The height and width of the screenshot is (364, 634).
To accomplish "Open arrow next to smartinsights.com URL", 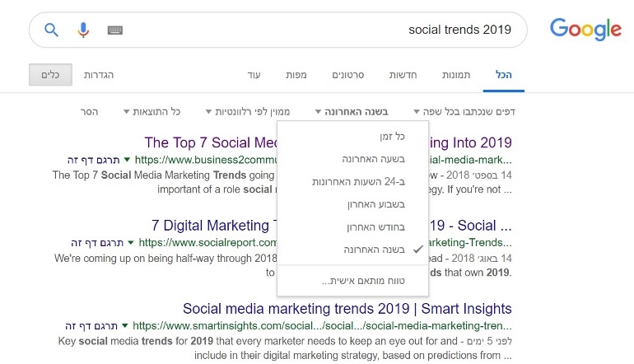I will (125, 325).
